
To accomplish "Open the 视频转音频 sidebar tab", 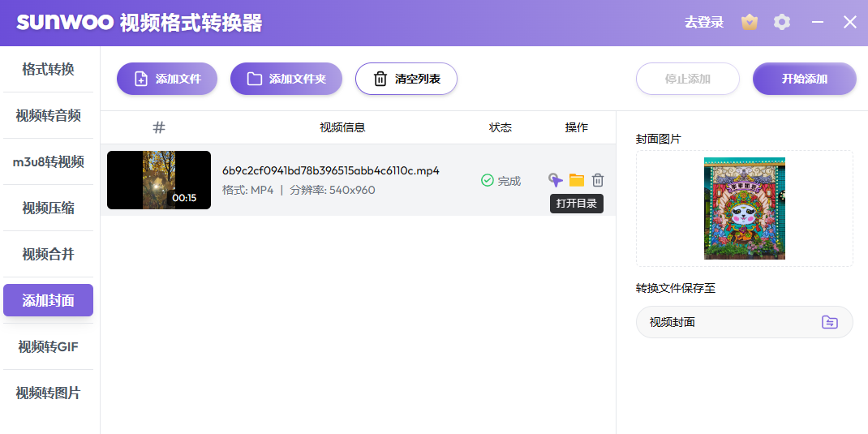I will (x=48, y=115).
